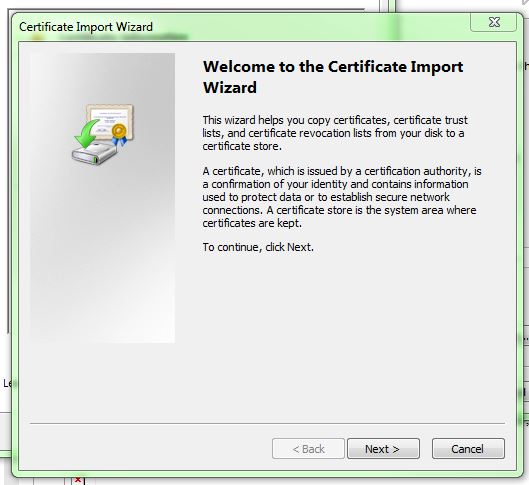Click the certificate import wizard icon

103,134
